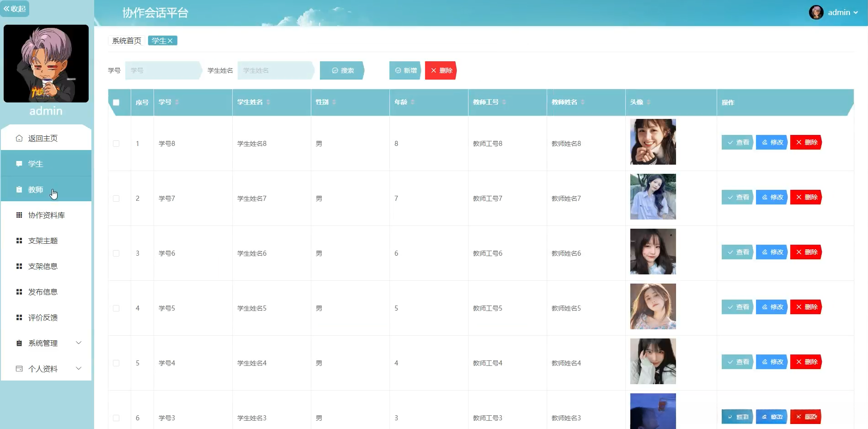
Task: Select 学生 menu item in sidebar
Action: 46,164
